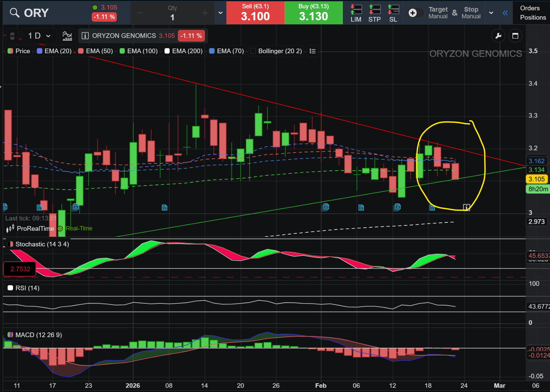Image resolution: width=550 pixels, height=392 pixels.
Task: Decrease quantity with the minus button
Action: click(140, 13)
